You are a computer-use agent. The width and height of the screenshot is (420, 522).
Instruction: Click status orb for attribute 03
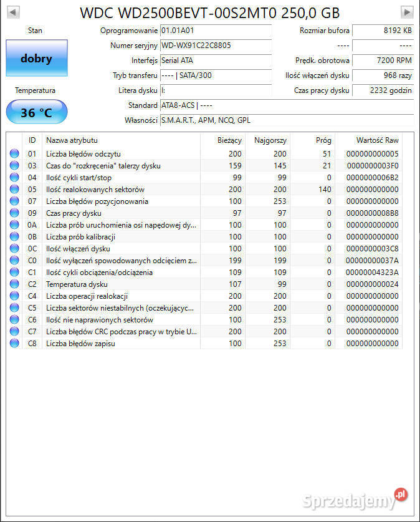coord(14,165)
